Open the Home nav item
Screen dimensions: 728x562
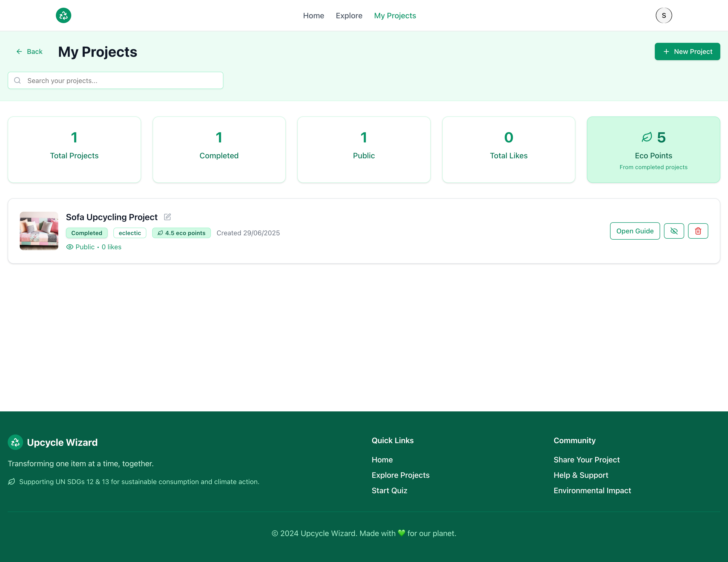[313, 16]
